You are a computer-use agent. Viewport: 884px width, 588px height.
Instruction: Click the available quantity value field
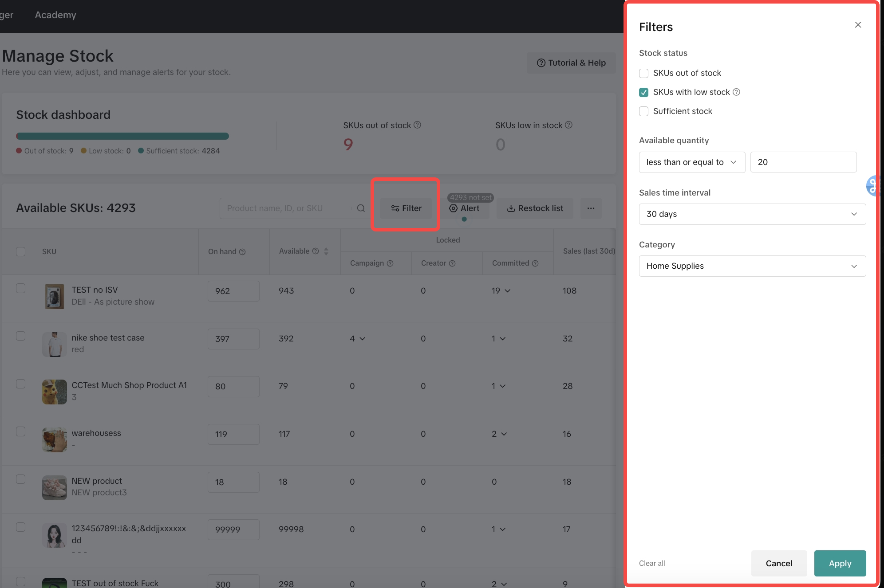(x=803, y=162)
